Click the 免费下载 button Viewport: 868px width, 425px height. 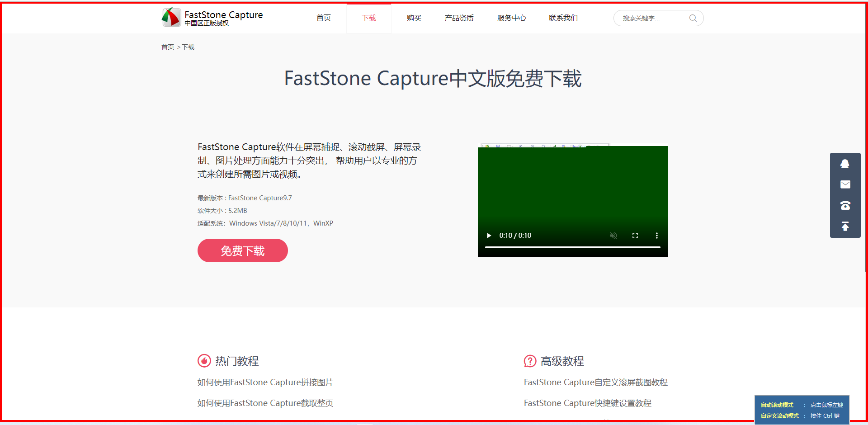[x=243, y=250]
